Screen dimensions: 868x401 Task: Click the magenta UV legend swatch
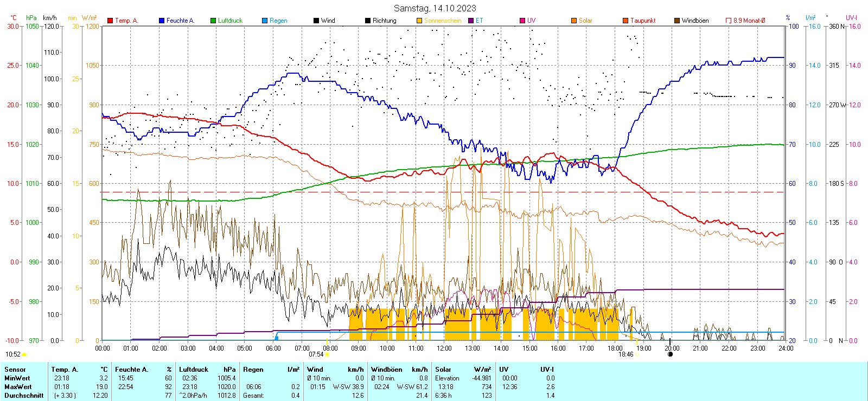522,21
